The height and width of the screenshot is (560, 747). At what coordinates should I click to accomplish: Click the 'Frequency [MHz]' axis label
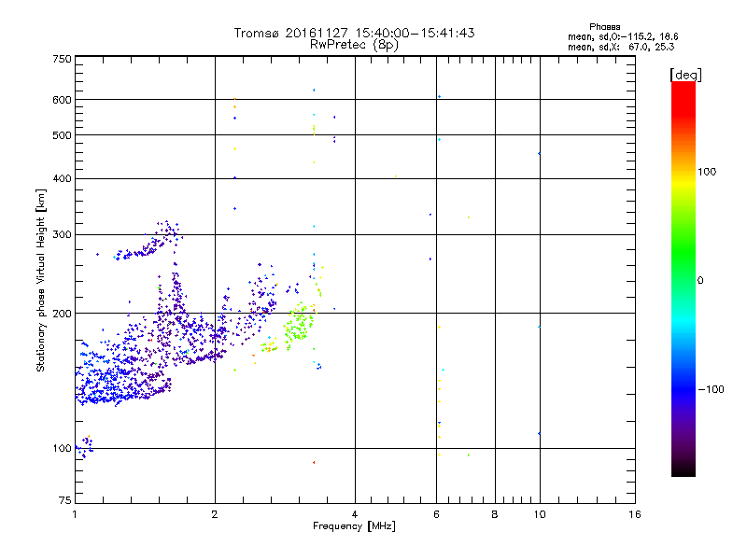pyautogui.click(x=354, y=526)
